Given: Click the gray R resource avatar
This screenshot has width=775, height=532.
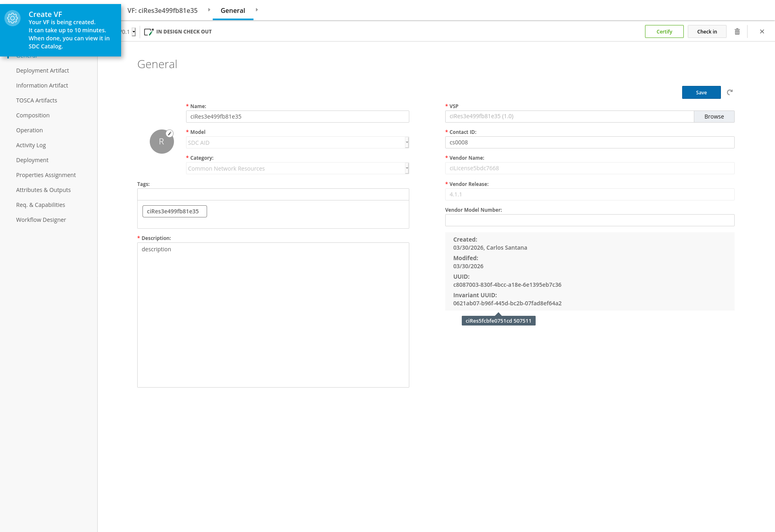Looking at the screenshot, I should (161, 142).
